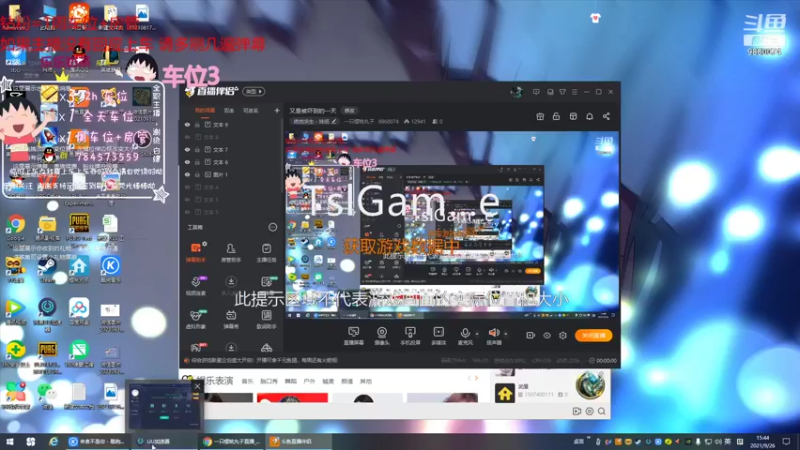Image resolution: width=800 pixels, height=450 pixels.
Task: Toggle visibility of layer 文本 6
Action: click(x=187, y=162)
